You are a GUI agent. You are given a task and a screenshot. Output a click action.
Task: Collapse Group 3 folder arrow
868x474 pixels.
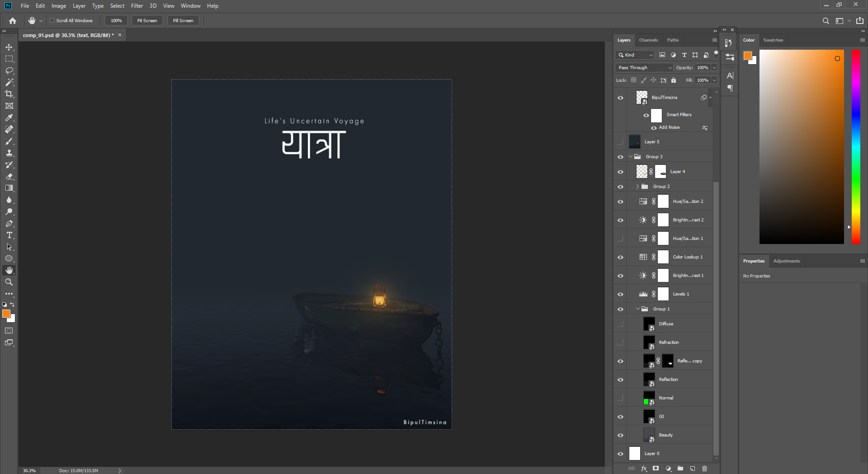point(631,157)
